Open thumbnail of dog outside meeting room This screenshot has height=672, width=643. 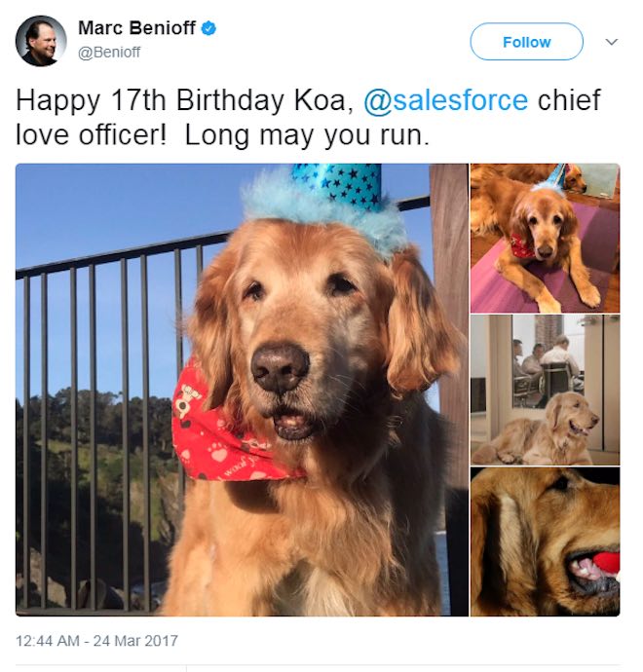(545, 390)
